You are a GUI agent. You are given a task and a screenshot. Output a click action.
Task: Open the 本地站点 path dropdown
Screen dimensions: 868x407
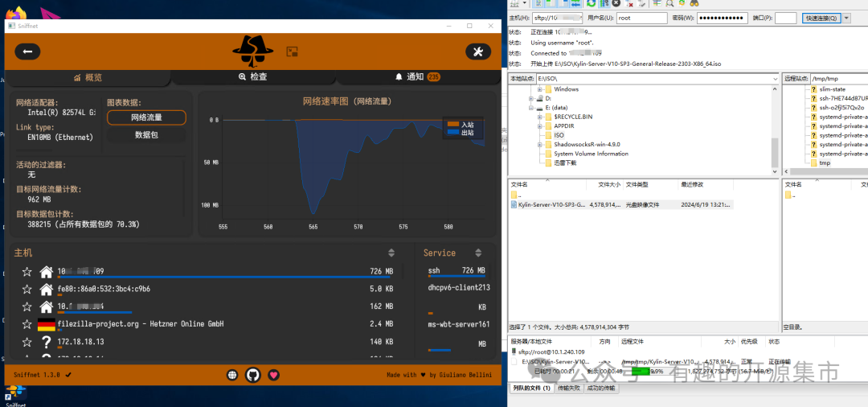tap(774, 79)
